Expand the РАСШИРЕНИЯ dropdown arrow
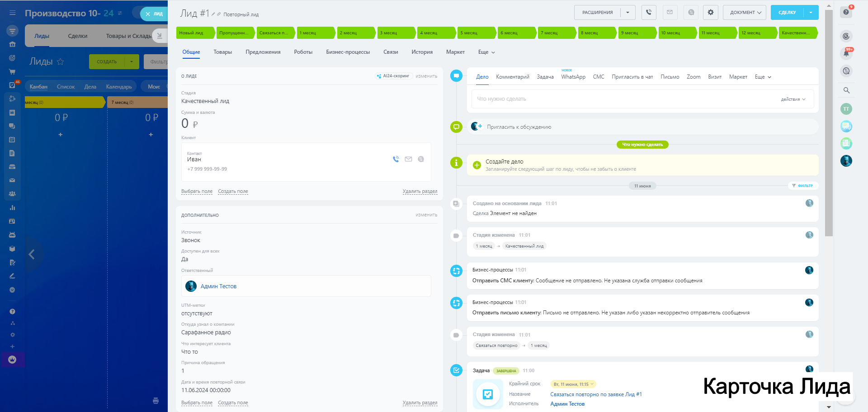 [x=627, y=13]
